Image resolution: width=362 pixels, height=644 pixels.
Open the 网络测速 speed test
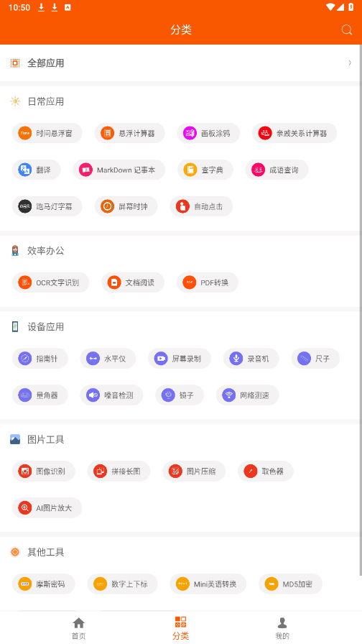[x=248, y=395]
